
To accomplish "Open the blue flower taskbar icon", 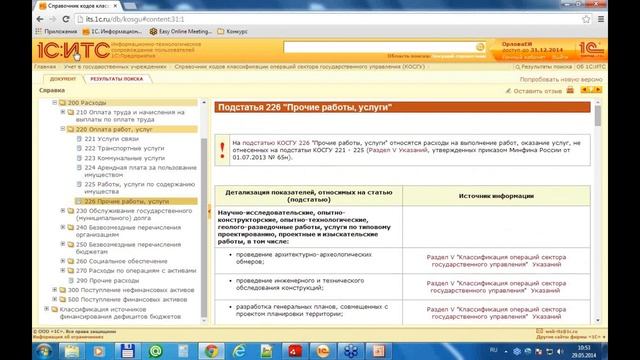I will pyautogui.click(x=351, y=351).
